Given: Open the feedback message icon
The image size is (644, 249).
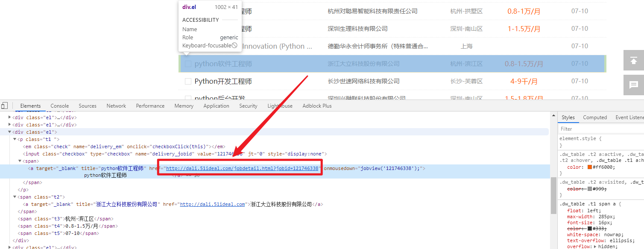Looking at the screenshot, I should (x=634, y=85).
